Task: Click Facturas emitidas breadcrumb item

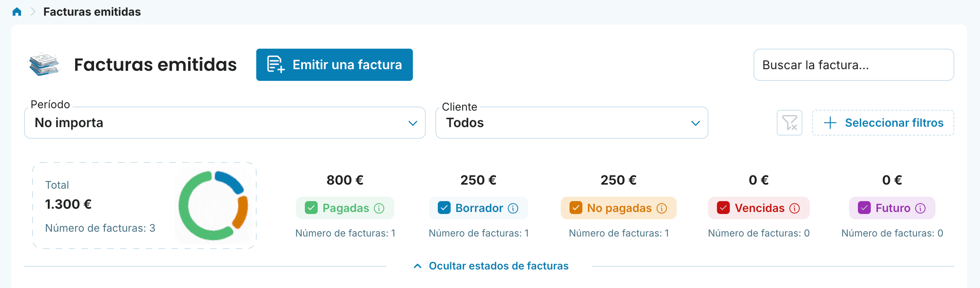Action: 92,12
